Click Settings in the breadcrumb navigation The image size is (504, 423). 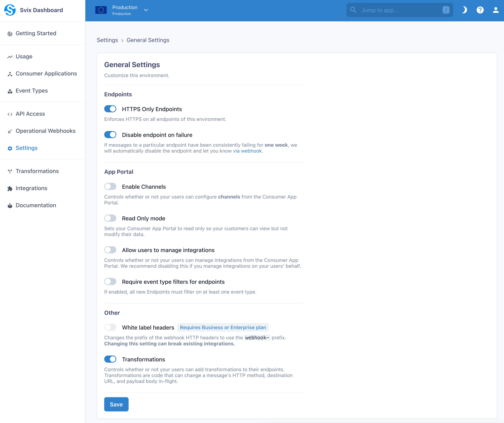(x=107, y=40)
